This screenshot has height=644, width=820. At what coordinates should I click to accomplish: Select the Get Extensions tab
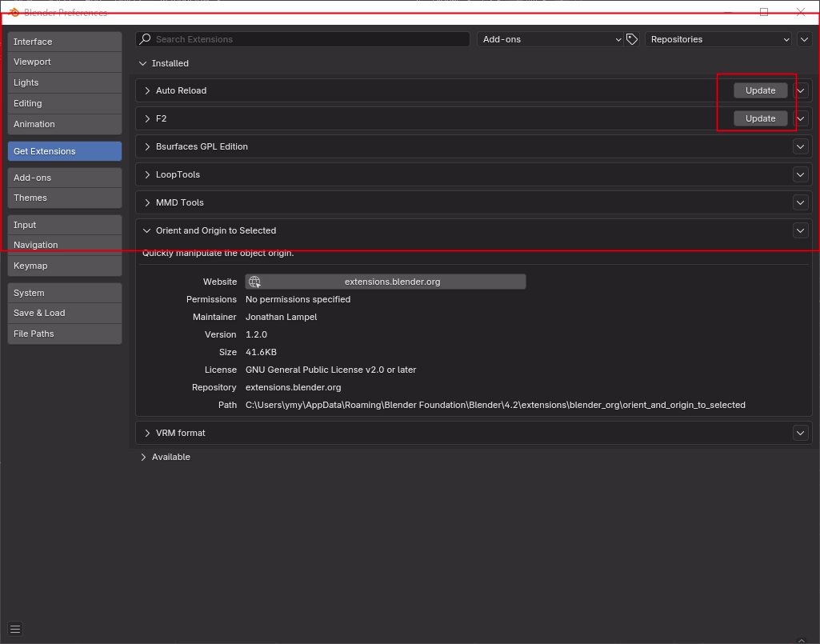[65, 151]
